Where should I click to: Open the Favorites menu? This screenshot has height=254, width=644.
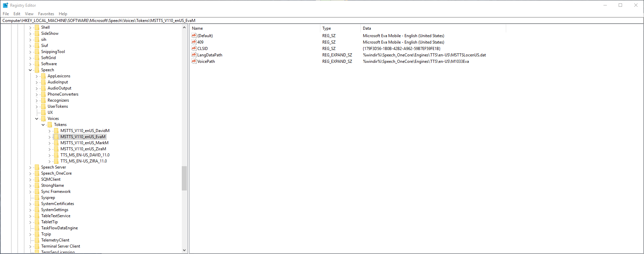46,14
